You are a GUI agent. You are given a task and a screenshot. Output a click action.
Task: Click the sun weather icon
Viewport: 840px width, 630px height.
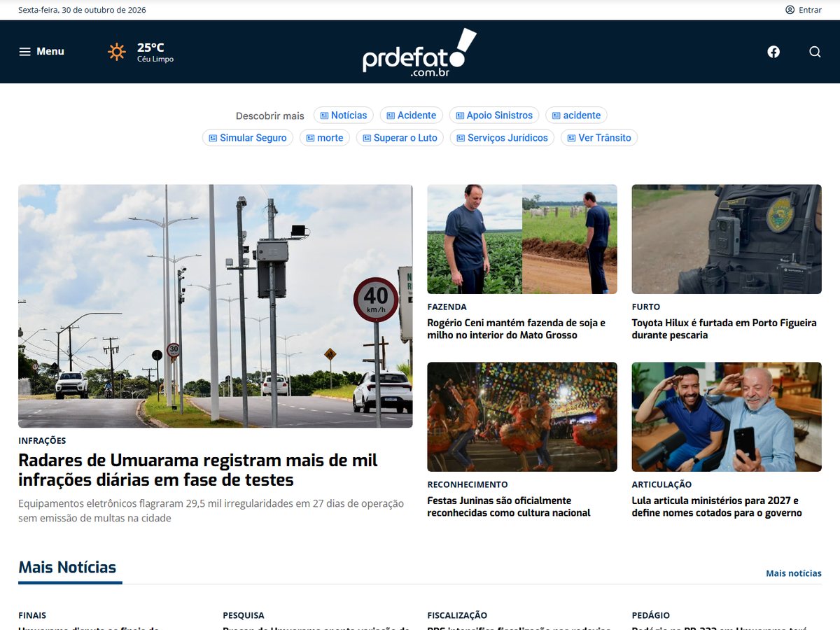pyautogui.click(x=117, y=52)
